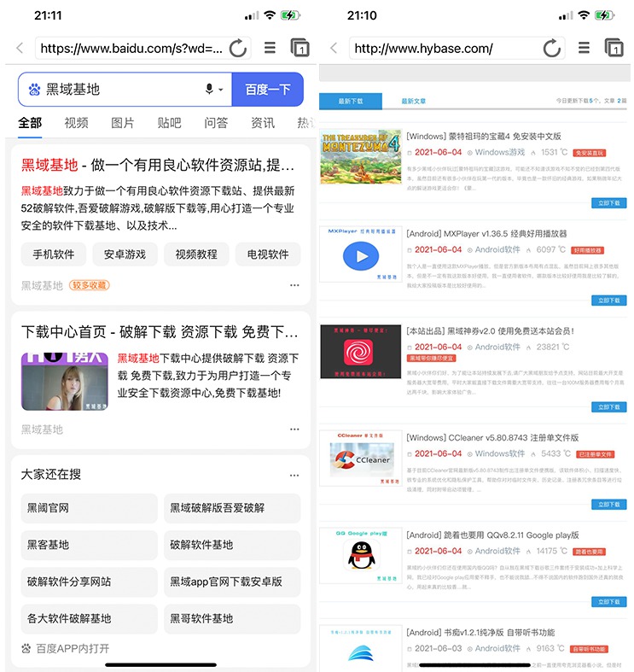
Task: Tap the woman thumbnail in second result
Action: (x=64, y=382)
